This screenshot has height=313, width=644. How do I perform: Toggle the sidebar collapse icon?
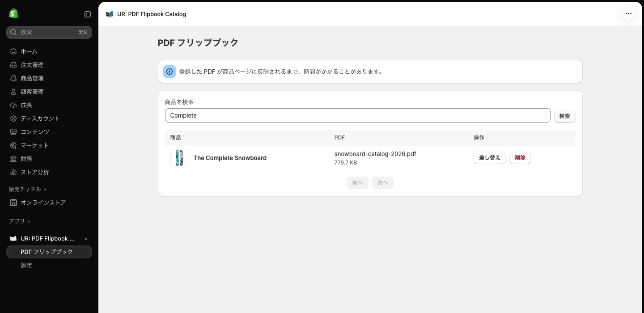tap(88, 14)
